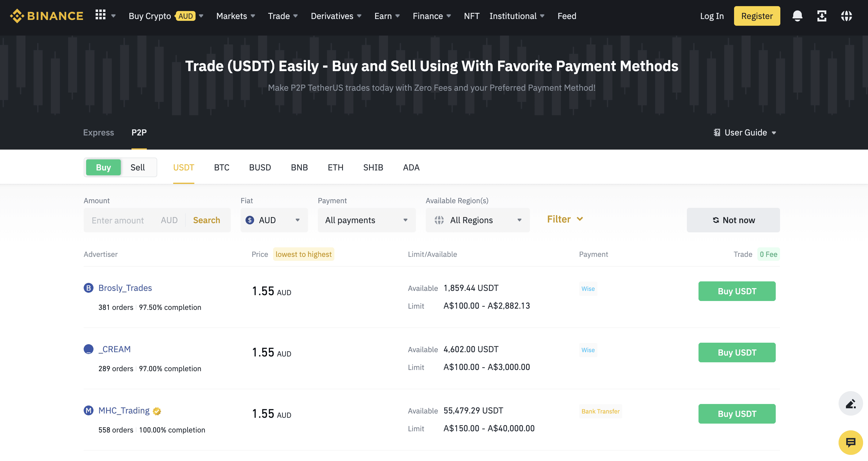Open the Fiat AUD dropdown
Image resolution: width=868 pixels, height=461 pixels.
pos(274,220)
